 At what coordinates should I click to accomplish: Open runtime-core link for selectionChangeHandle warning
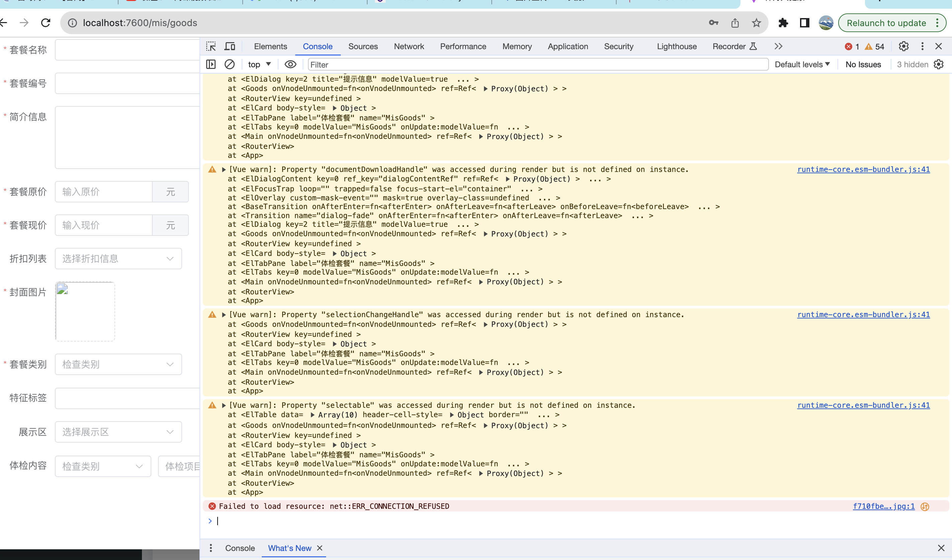(x=864, y=315)
